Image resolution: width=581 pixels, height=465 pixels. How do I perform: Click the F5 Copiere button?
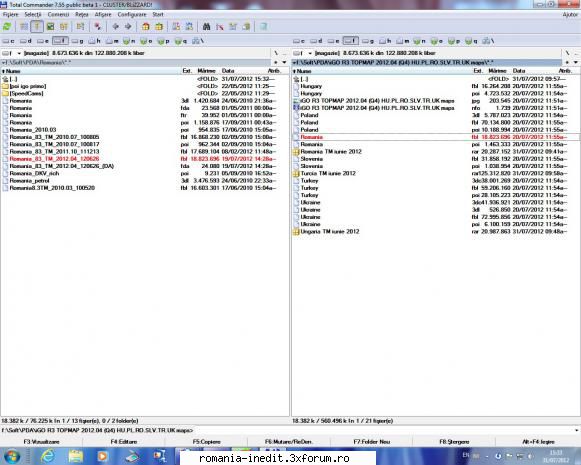(x=206, y=442)
